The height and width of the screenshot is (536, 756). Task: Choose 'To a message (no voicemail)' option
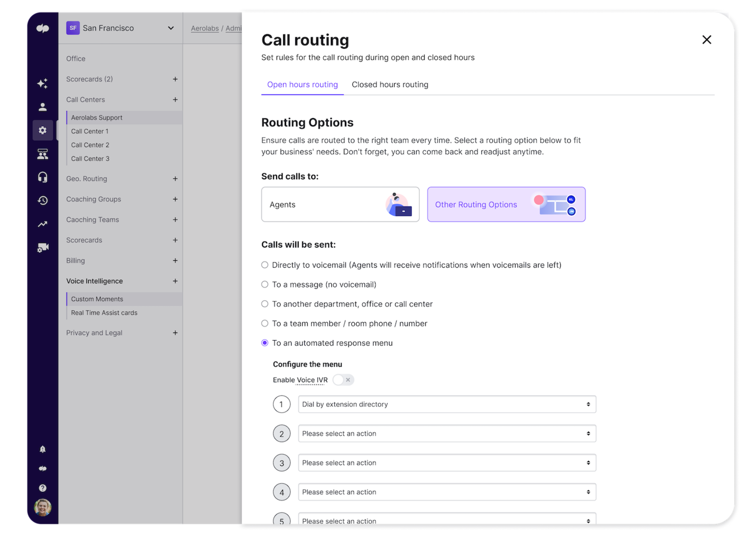point(265,284)
